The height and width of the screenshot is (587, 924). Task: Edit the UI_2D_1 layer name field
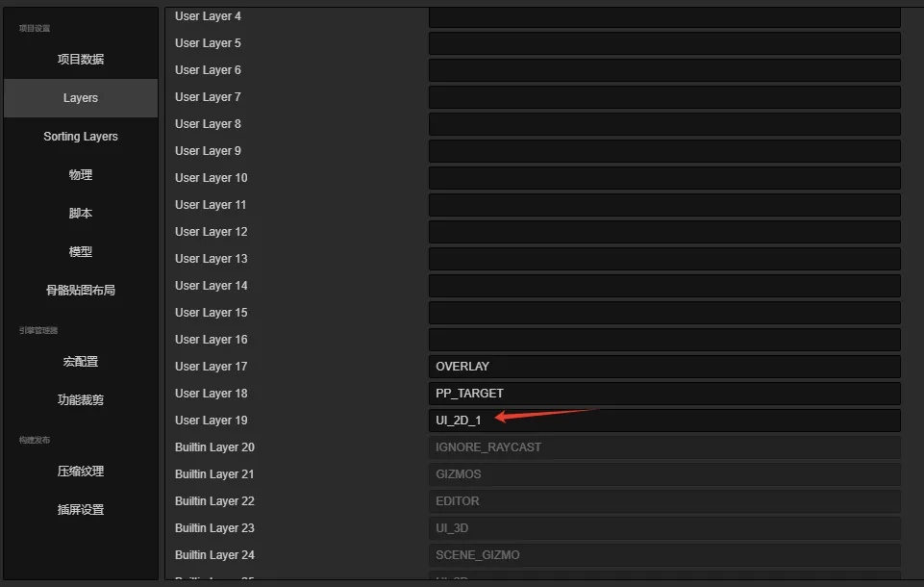coord(664,421)
